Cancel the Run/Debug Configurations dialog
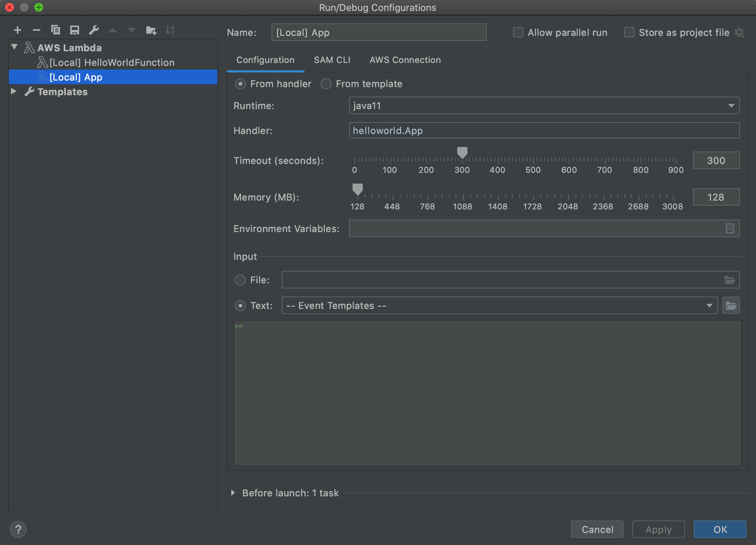This screenshot has width=756, height=545. (x=597, y=529)
